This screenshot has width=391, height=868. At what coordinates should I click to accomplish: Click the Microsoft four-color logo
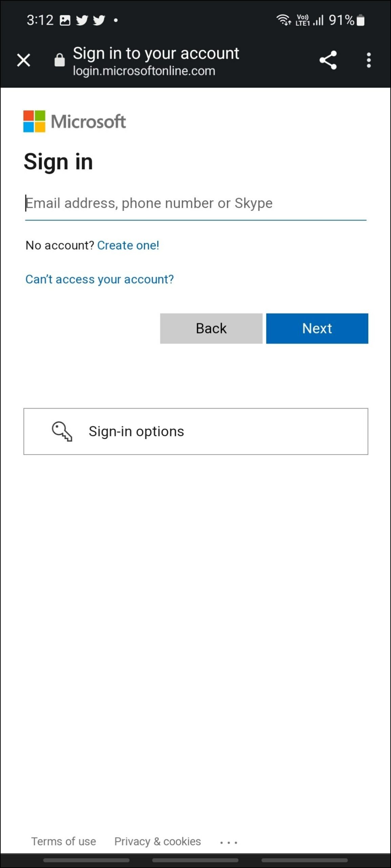pyautogui.click(x=34, y=121)
